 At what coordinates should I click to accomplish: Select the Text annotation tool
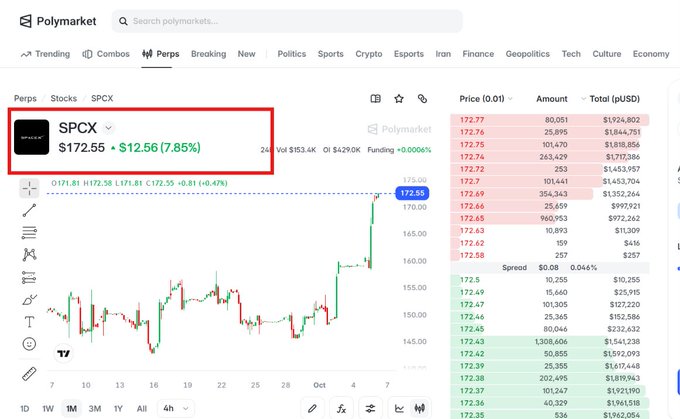click(29, 322)
